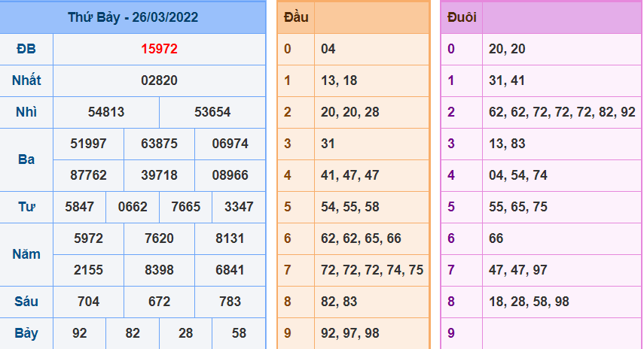Click Đuôi row 1 values 31, 41
This screenshot has height=349, width=644.
click(507, 80)
